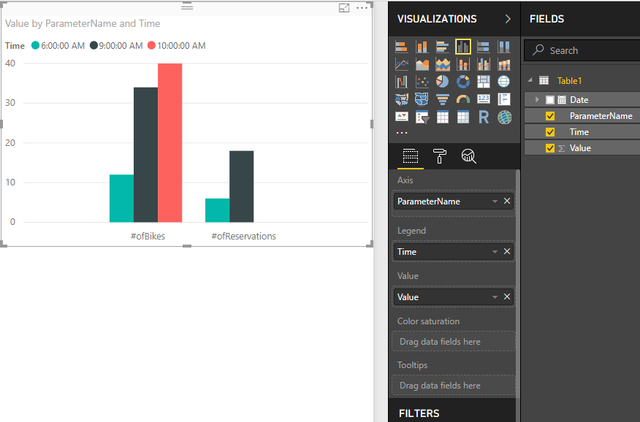
Task: Uncheck the Value field checkbox
Action: click(550, 148)
